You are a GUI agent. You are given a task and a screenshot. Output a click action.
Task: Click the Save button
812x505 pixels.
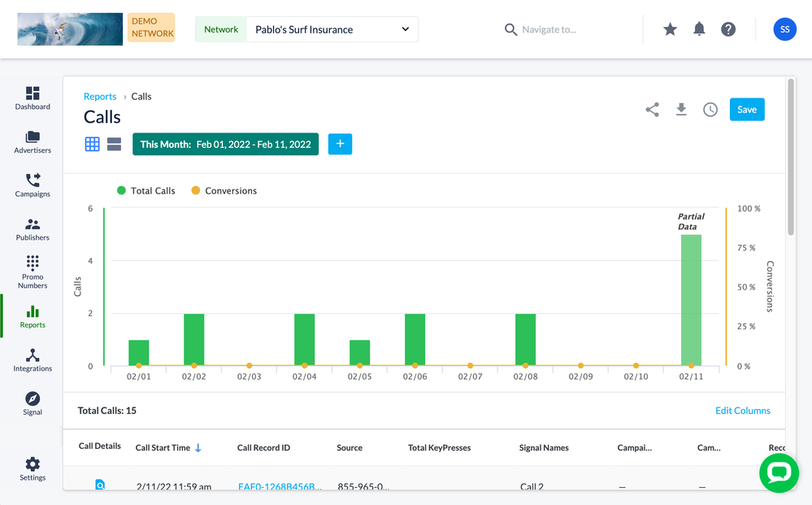tap(746, 110)
